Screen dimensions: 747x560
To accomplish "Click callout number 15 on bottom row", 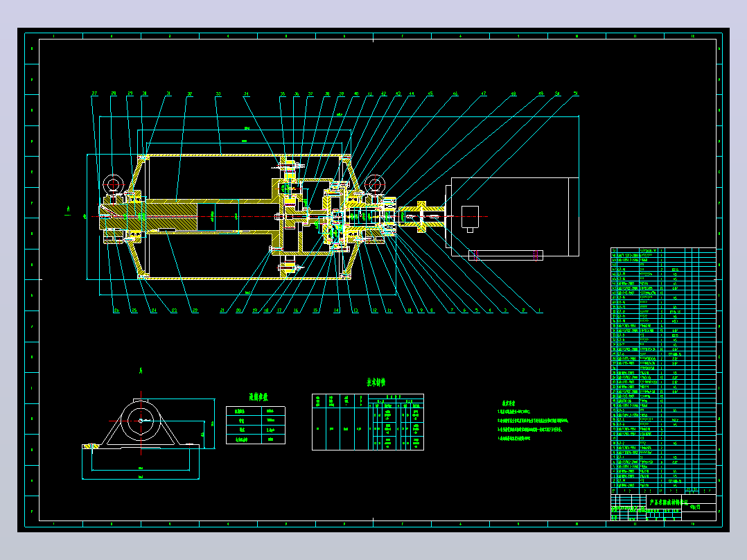I will click(315, 310).
